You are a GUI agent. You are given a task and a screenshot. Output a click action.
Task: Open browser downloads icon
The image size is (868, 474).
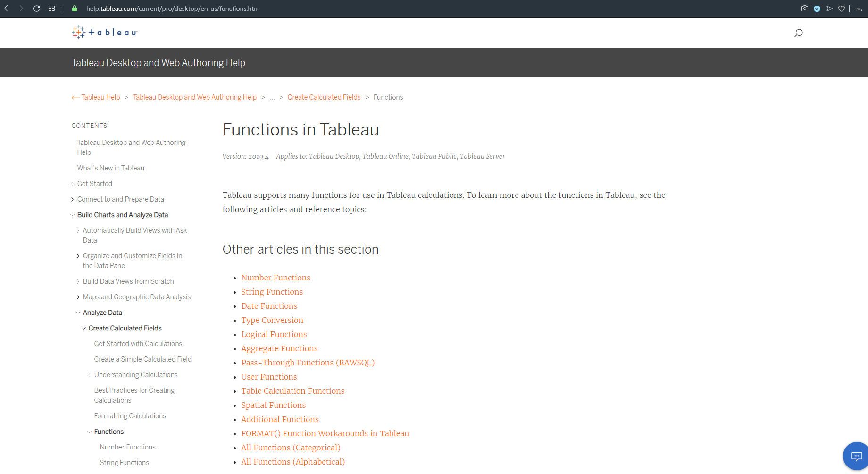(x=859, y=8)
